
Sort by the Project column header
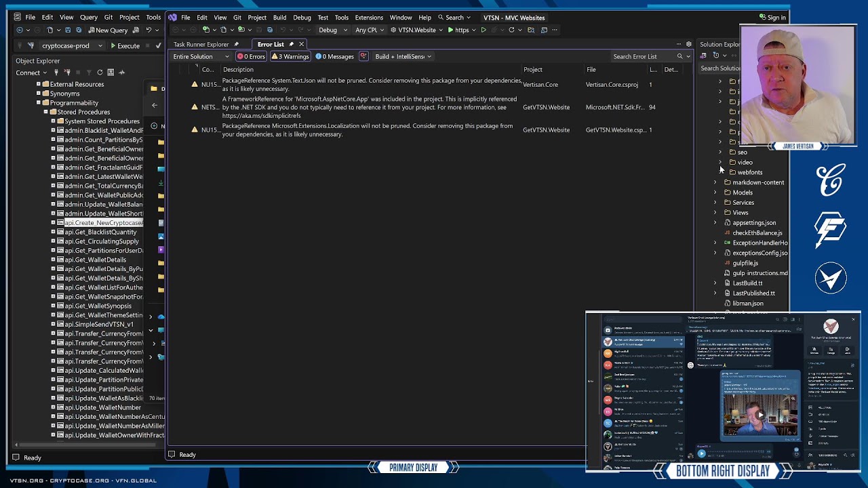point(532,69)
